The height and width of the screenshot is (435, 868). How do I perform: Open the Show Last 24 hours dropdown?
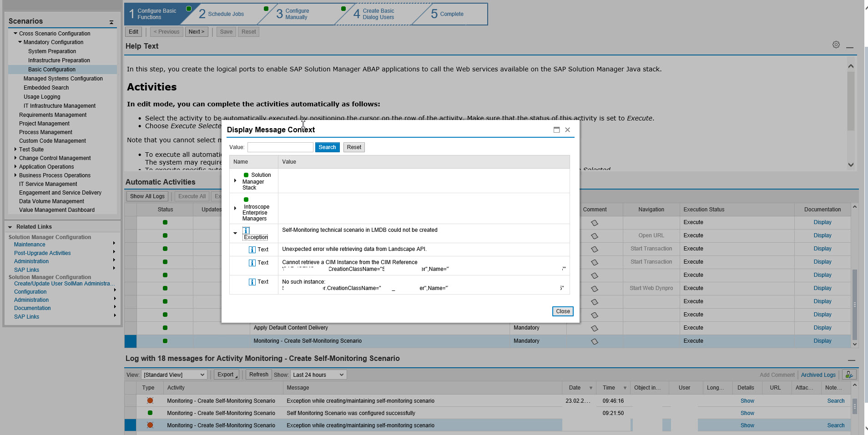coord(318,375)
